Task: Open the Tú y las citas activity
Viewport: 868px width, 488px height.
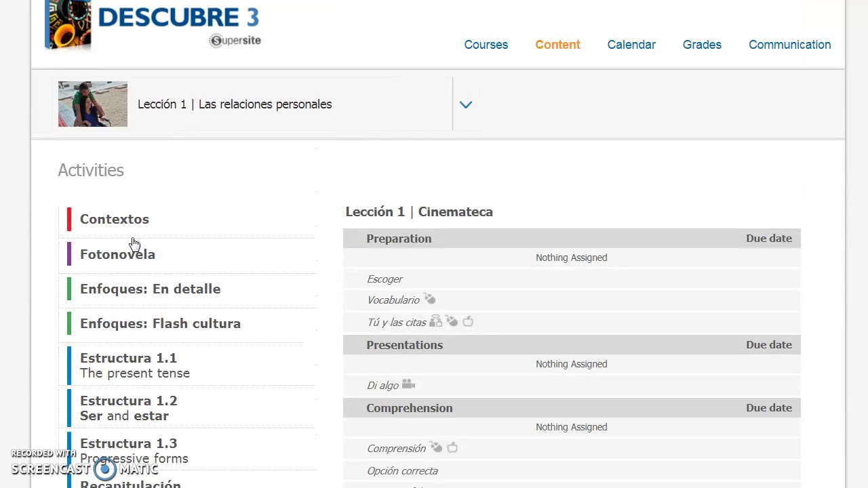Action: [397, 323]
